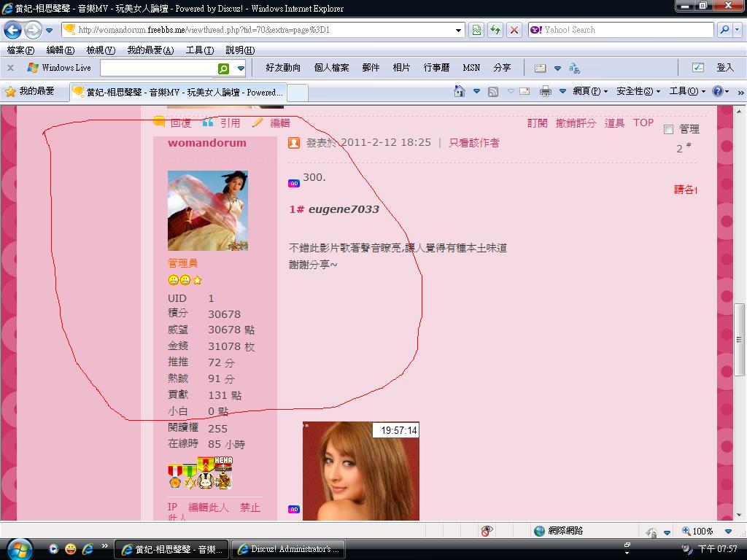Click MSN in Windows Live toolbar

(472, 68)
